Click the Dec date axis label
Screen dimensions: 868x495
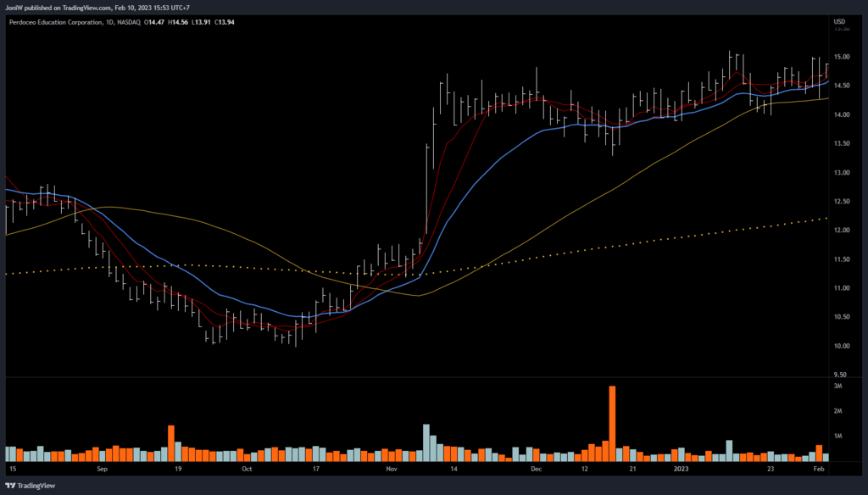pyautogui.click(x=536, y=468)
